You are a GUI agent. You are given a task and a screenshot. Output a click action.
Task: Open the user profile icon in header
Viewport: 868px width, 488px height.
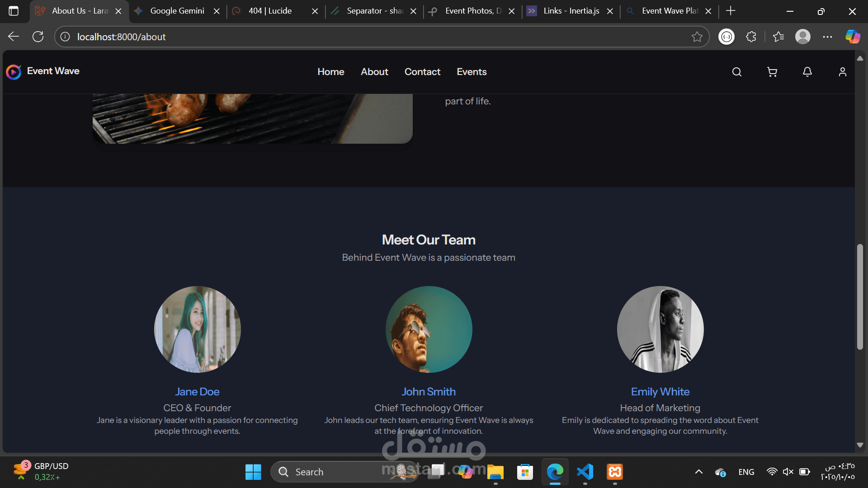(x=843, y=72)
